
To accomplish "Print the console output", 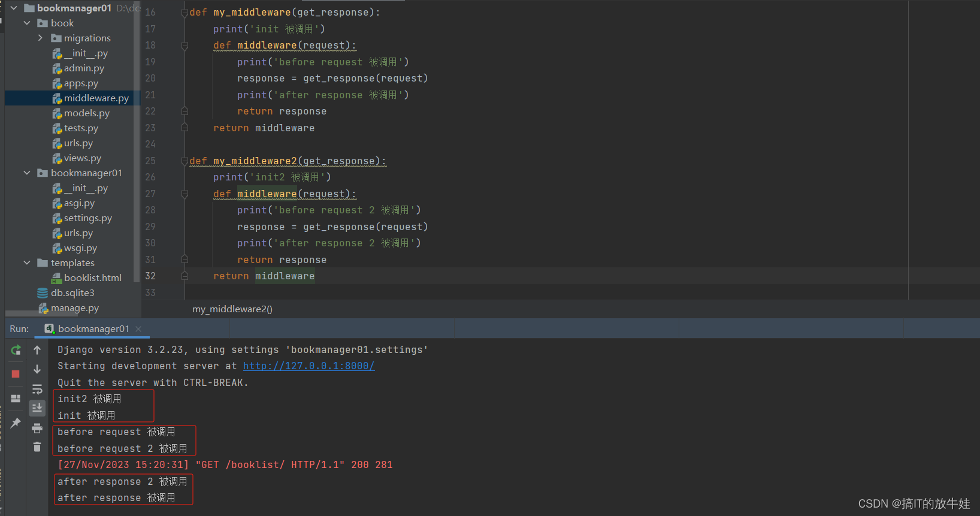I will (37, 428).
